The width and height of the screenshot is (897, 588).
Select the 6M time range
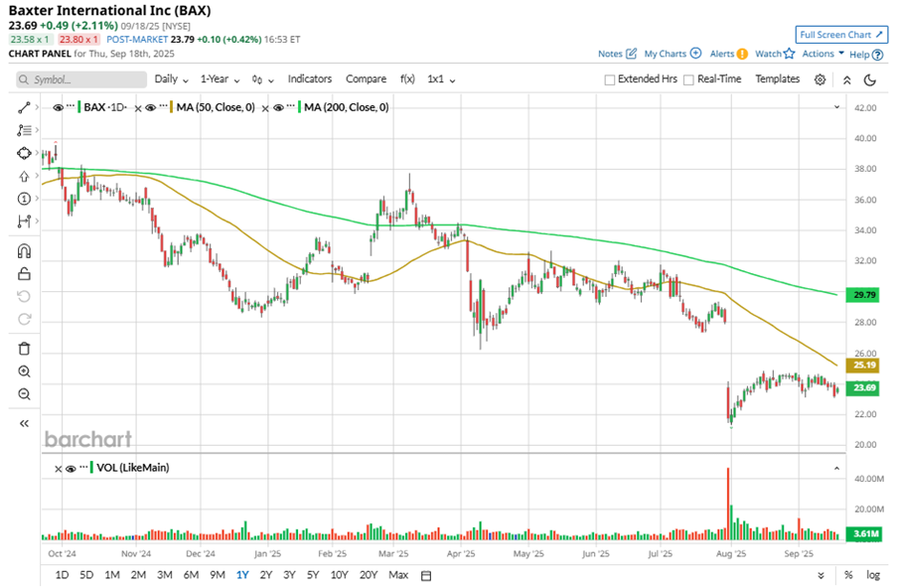click(191, 575)
